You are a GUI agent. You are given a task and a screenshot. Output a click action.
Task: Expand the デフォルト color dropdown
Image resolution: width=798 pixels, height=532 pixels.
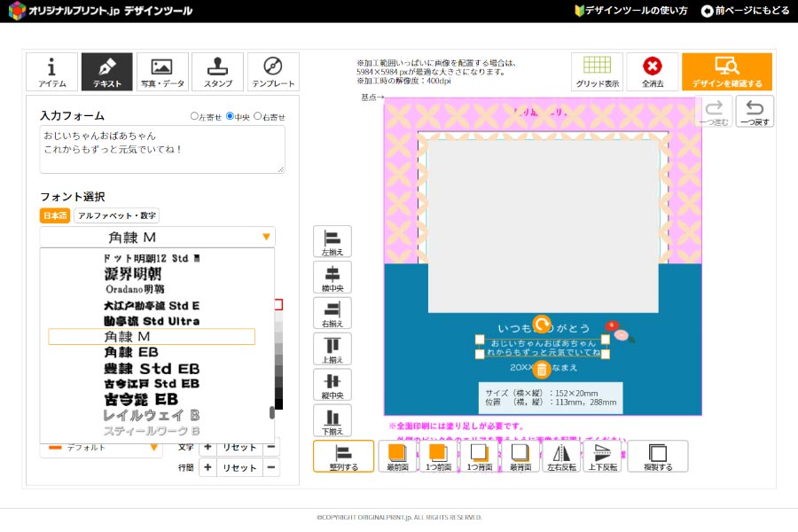point(153,448)
